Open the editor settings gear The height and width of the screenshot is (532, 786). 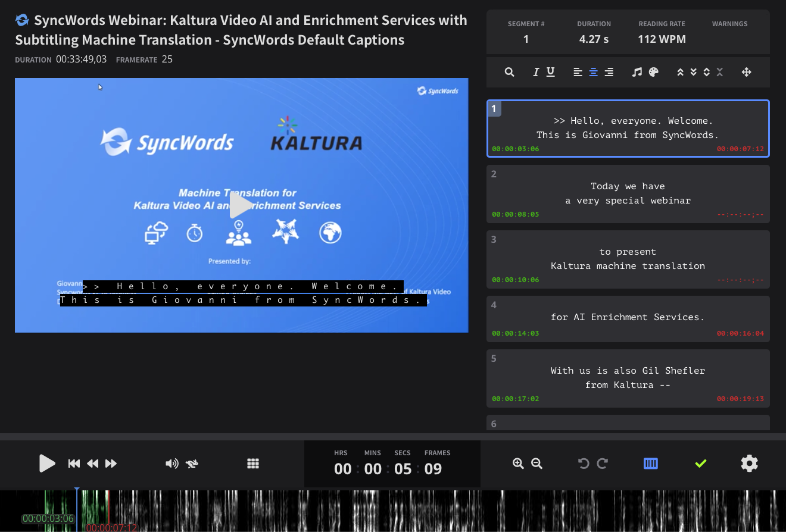749,463
